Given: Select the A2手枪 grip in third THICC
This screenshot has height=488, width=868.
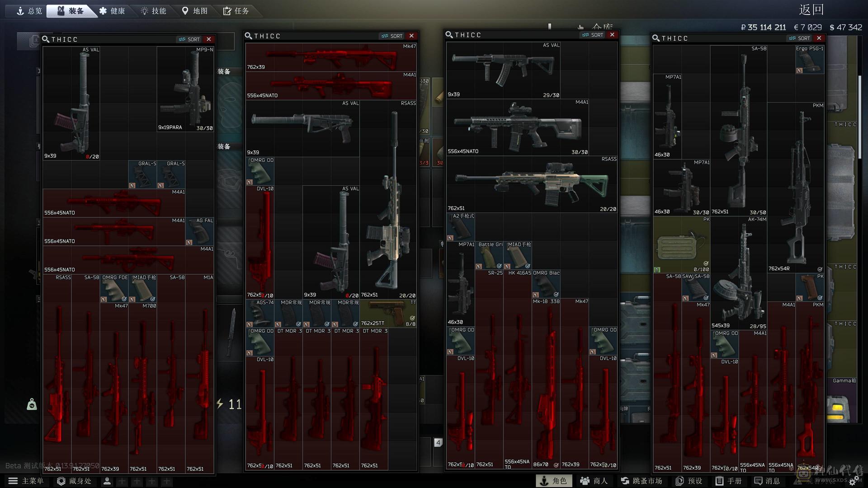Looking at the screenshot, I should 461,227.
